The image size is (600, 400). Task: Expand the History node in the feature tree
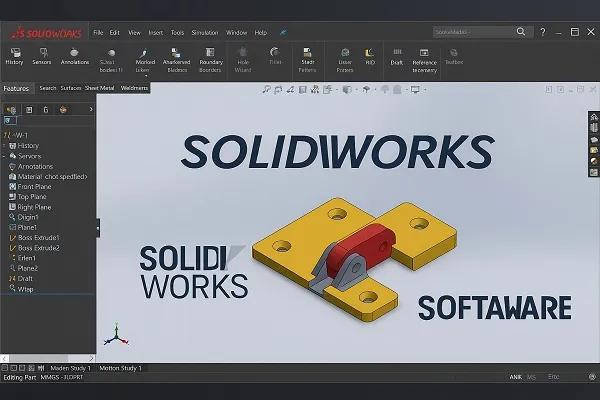tap(5, 146)
